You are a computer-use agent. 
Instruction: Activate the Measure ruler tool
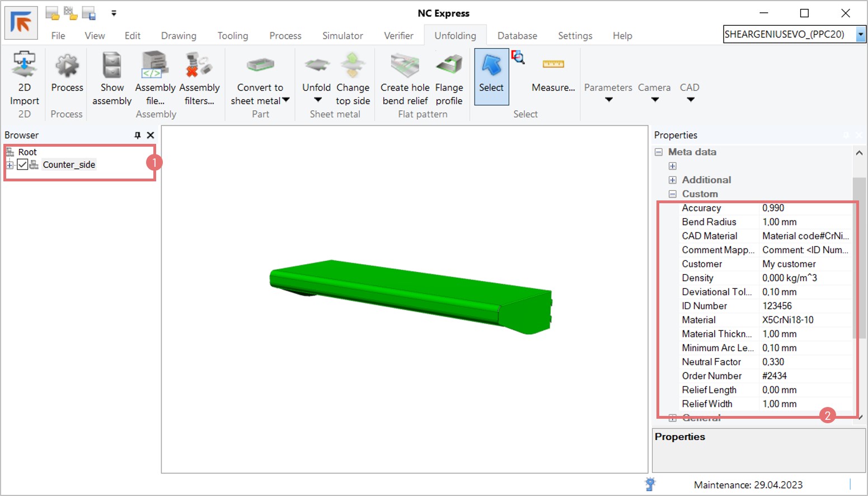tap(553, 65)
